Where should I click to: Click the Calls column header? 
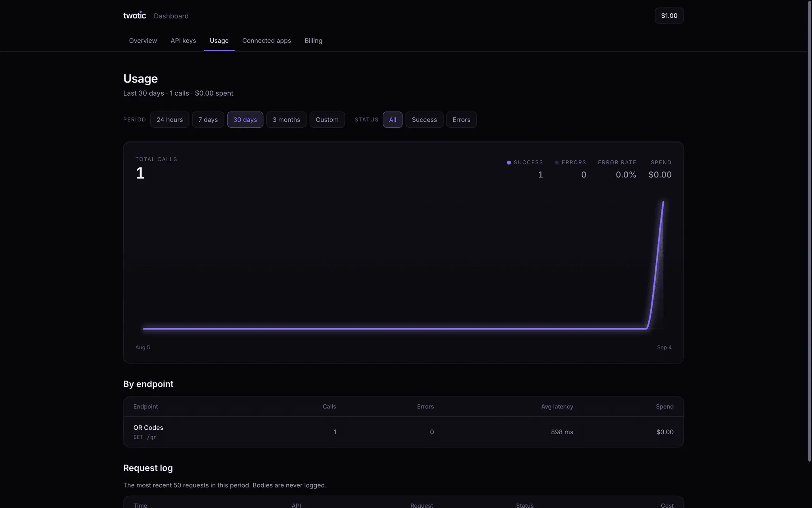(329, 406)
